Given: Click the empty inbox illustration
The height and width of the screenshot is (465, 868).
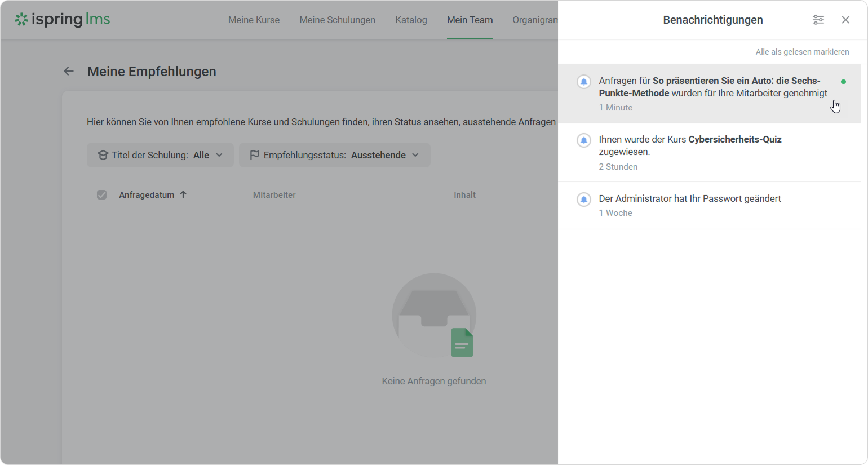Looking at the screenshot, I should (434, 316).
